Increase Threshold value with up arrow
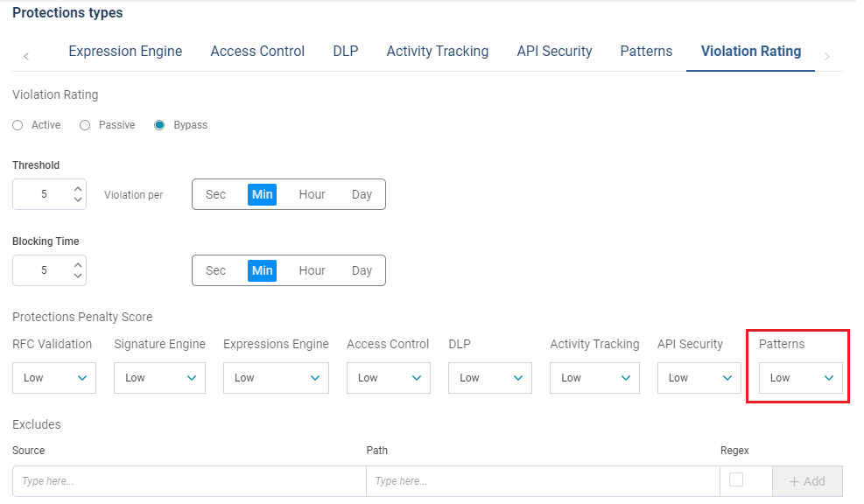 click(78, 188)
